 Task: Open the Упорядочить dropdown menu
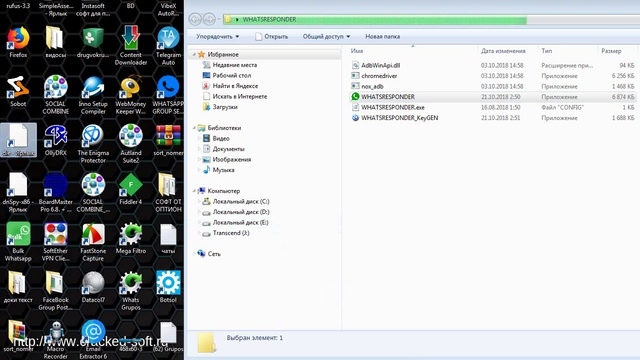click(218, 36)
